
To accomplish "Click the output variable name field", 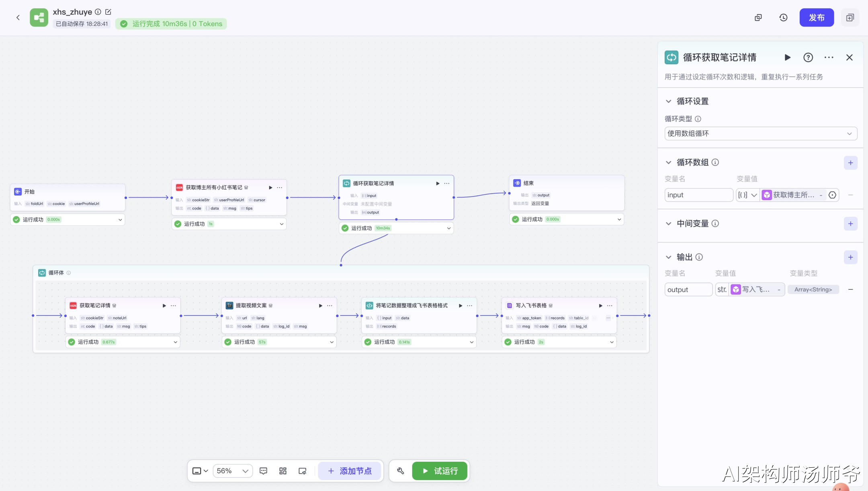I will pos(688,290).
